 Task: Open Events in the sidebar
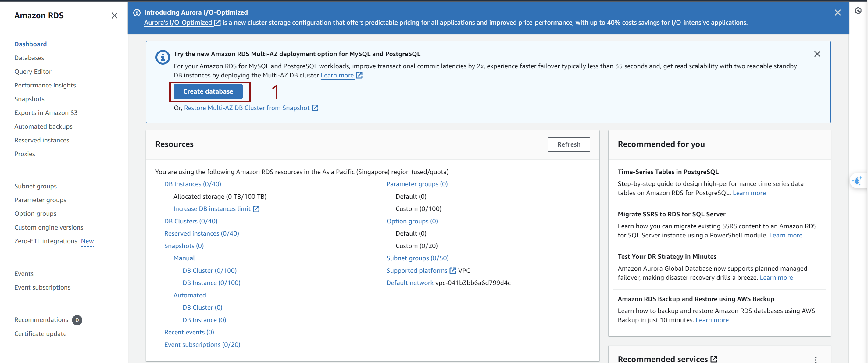(24, 274)
